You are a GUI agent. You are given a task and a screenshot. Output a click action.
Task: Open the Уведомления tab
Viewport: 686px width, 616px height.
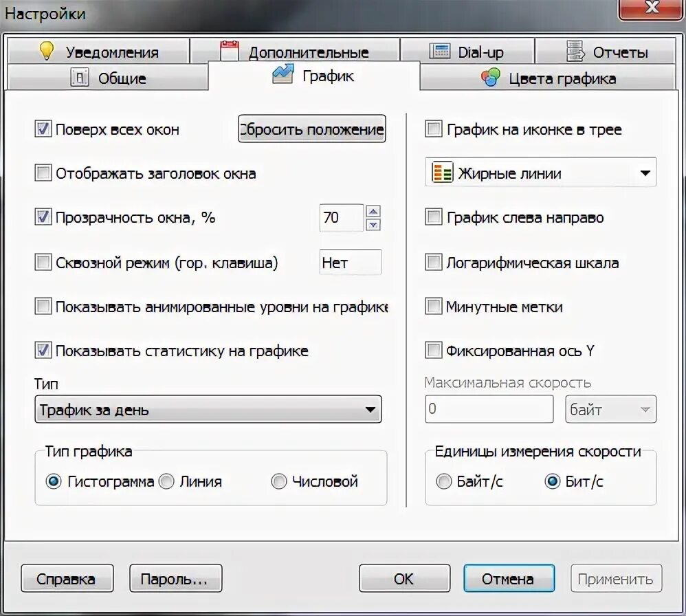(99, 51)
